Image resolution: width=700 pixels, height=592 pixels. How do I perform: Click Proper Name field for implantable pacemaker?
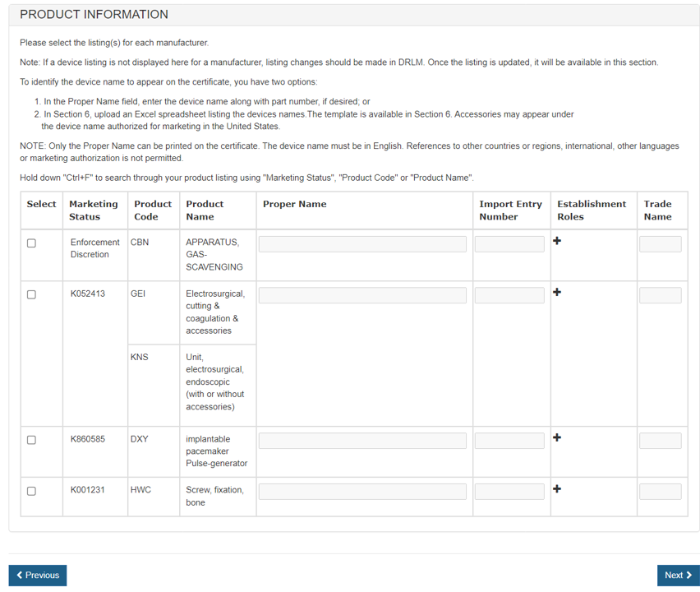(x=362, y=441)
